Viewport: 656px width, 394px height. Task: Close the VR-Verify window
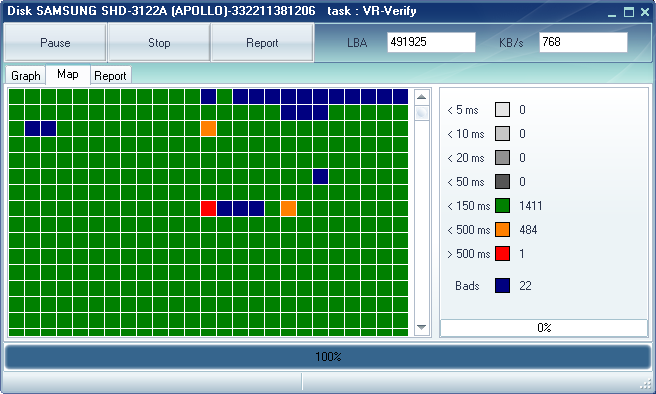(645, 12)
